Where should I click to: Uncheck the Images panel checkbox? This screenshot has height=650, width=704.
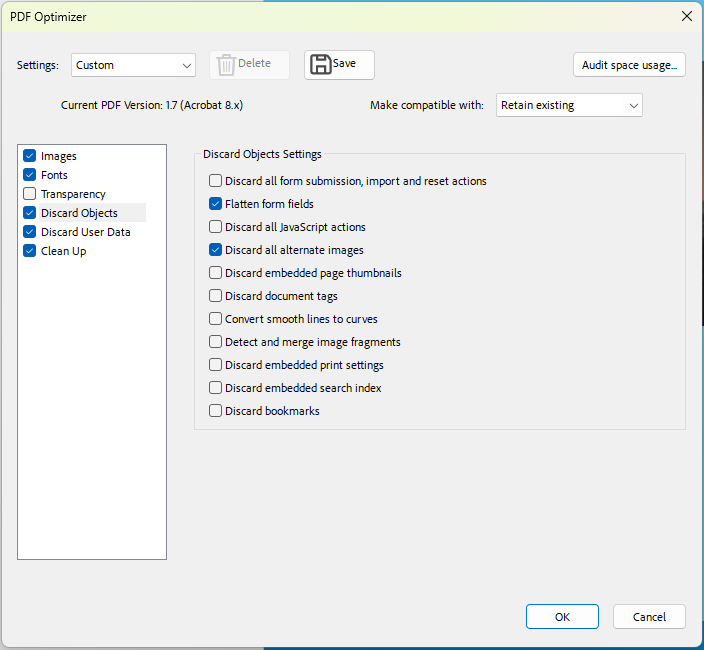pyautogui.click(x=30, y=156)
